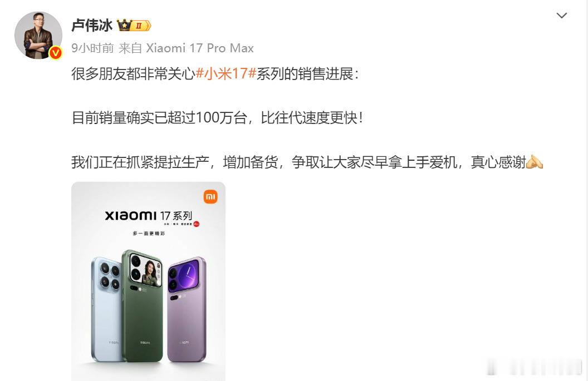Click the line starting 我们正在抓紧提拉生产

(307, 162)
